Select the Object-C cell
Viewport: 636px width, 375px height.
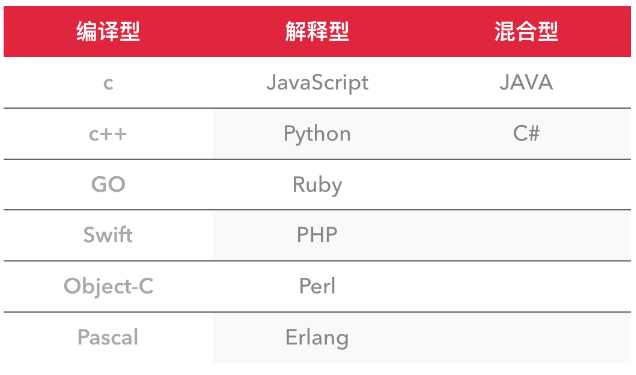click(108, 286)
